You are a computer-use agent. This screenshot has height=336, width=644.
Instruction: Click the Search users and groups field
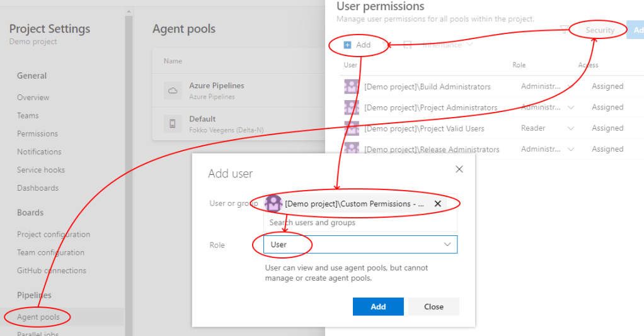pos(360,222)
